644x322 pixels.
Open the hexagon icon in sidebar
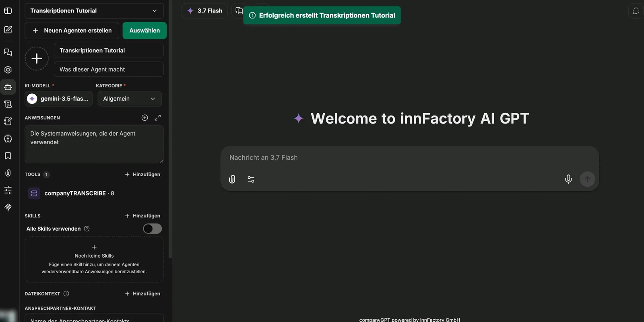coord(8,70)
